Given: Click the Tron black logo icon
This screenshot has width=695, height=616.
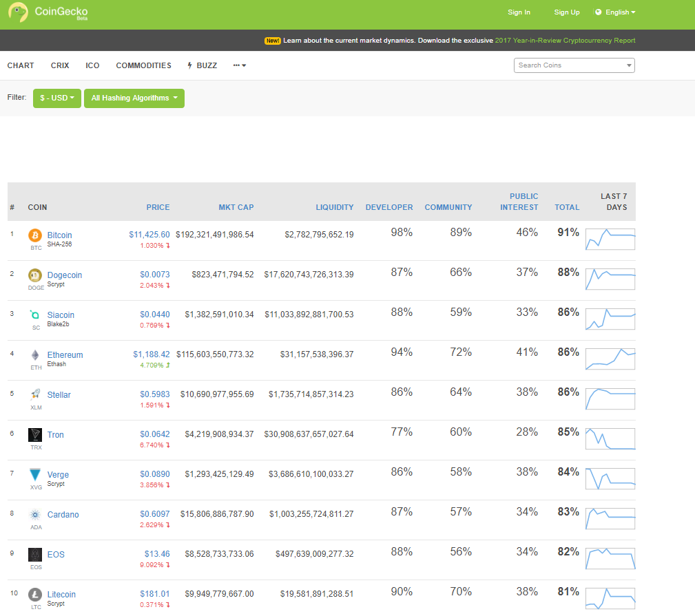Looking at the screenshot, I should tap(35, 434).
